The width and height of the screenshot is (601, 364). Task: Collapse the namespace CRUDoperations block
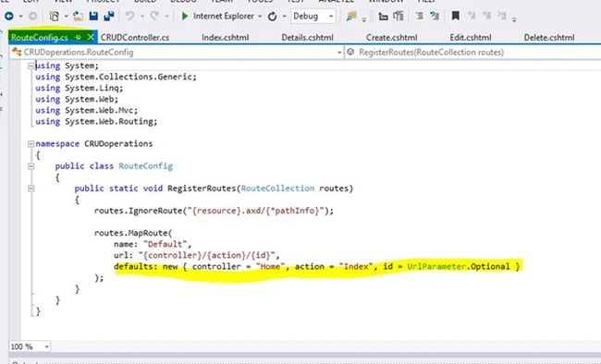point(31,144)
